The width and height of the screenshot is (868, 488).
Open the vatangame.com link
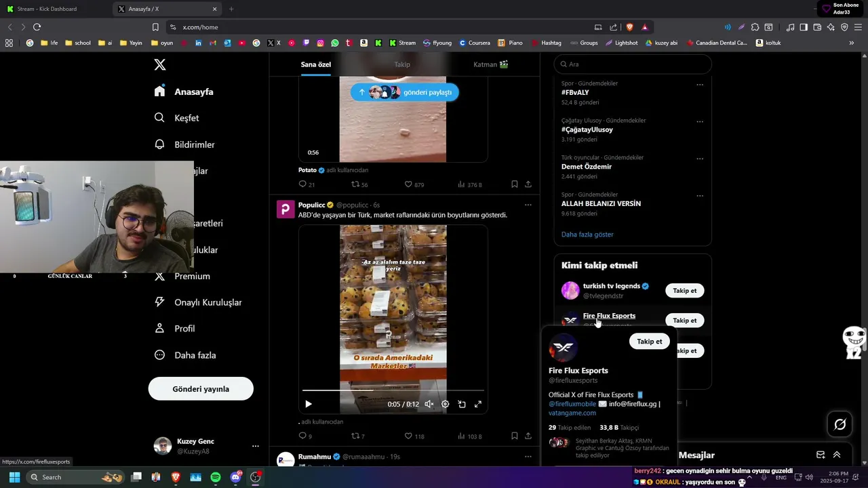pos(572,413)
